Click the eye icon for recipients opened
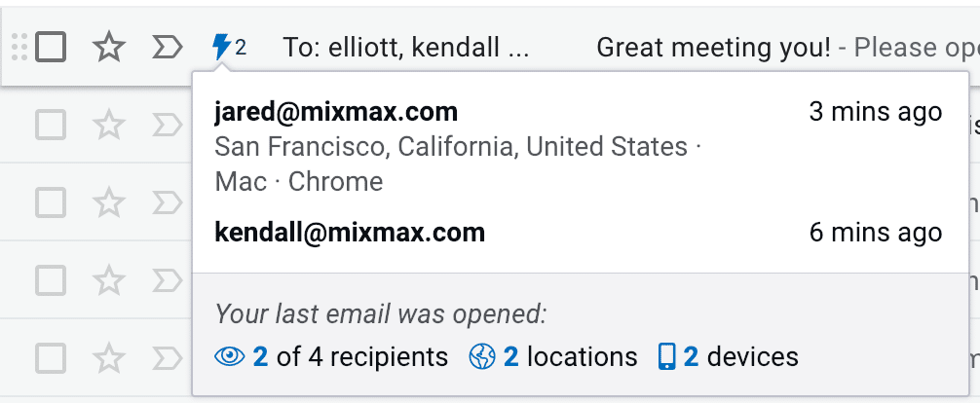 (230, 357)
